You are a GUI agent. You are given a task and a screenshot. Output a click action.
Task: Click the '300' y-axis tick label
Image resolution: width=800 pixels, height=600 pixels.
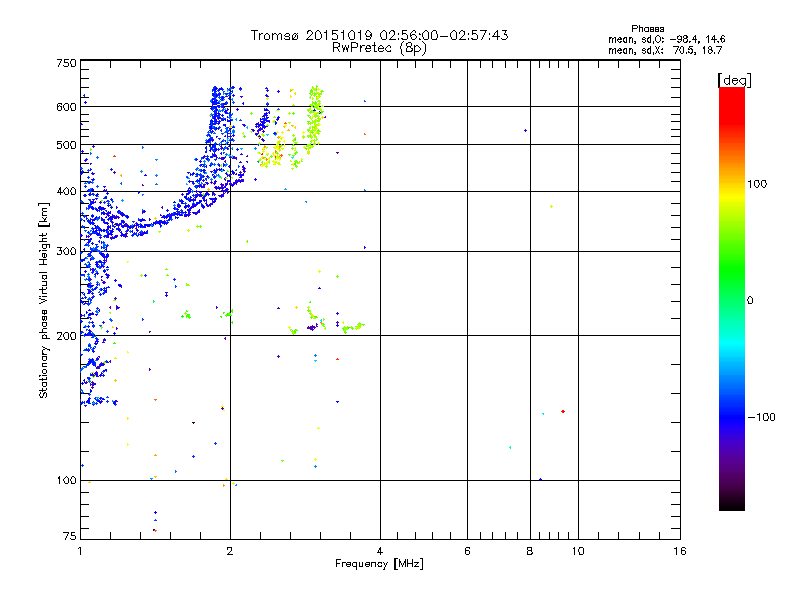(66, 252)
